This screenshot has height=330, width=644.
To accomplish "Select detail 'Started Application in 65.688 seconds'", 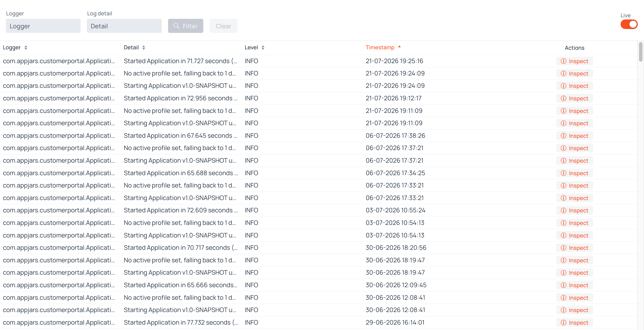I will [181, 173].
